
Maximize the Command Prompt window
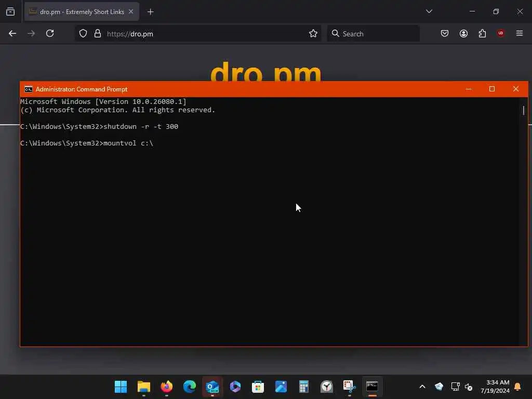[492, 89]
